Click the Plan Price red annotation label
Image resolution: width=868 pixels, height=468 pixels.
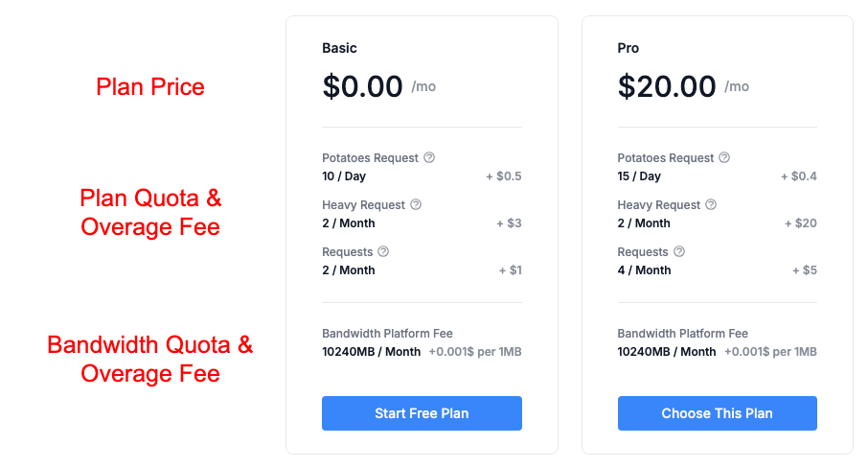[150, 87]
